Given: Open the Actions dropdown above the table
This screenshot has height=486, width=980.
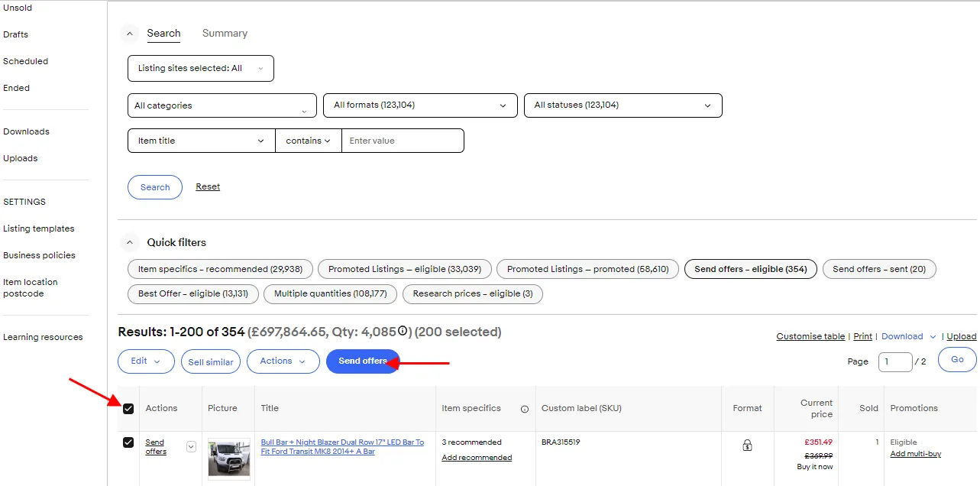Looking at the screenshot, I should (x=283, y=361).
